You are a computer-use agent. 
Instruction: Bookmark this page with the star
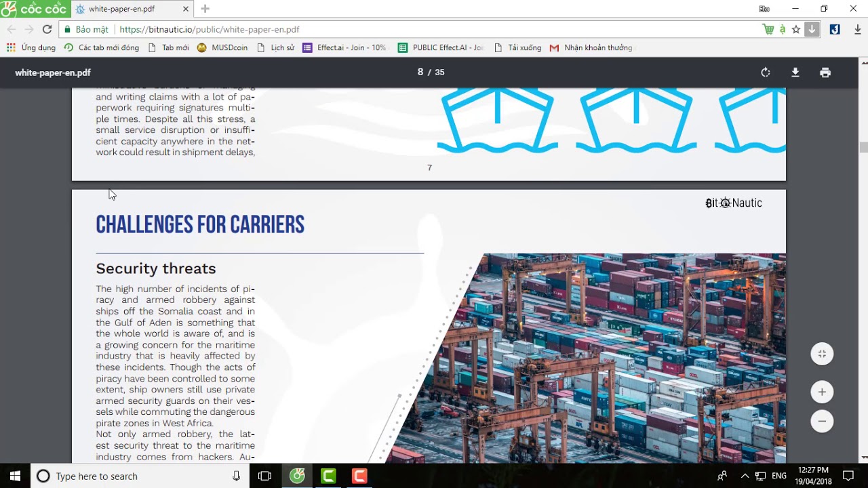tap(796, 29)
